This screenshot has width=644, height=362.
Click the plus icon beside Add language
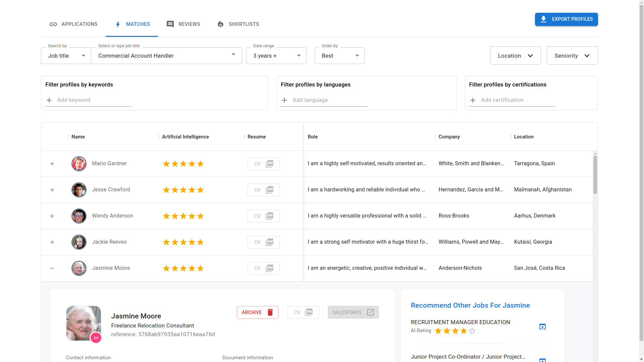pos(284,100)
